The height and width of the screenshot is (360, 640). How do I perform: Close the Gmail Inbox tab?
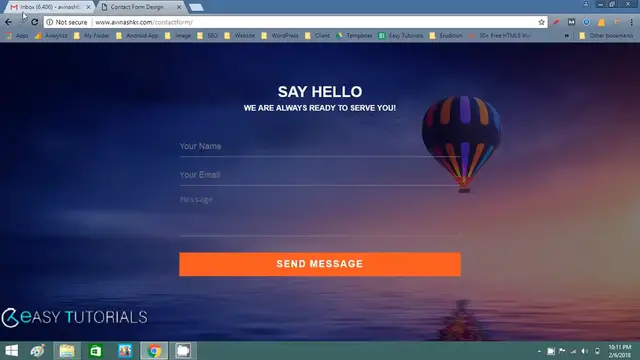88,7
